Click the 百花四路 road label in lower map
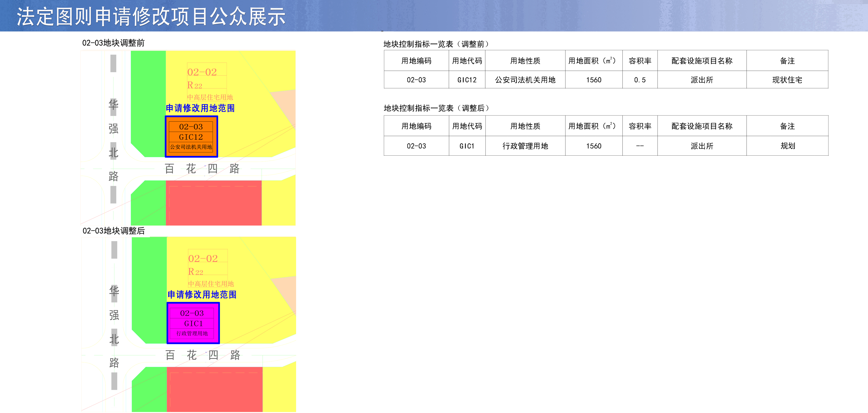This screenshot has width=868, height=413. click(203, 355)
